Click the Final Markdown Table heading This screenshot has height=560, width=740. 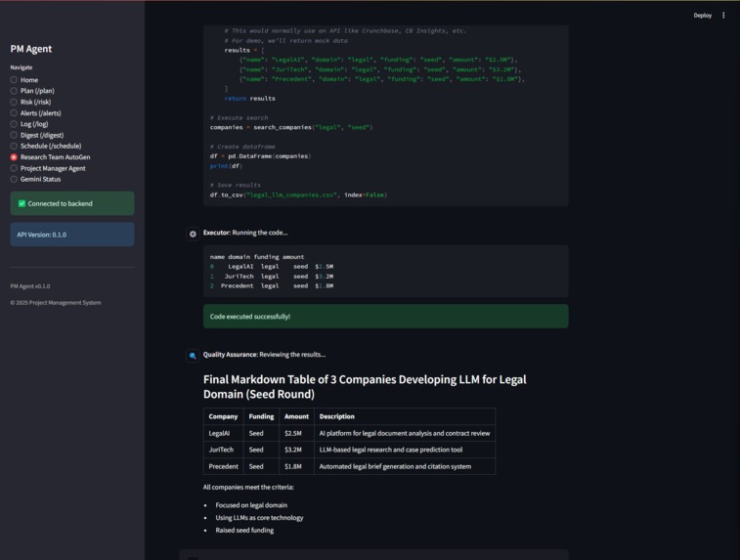point(365,387)
